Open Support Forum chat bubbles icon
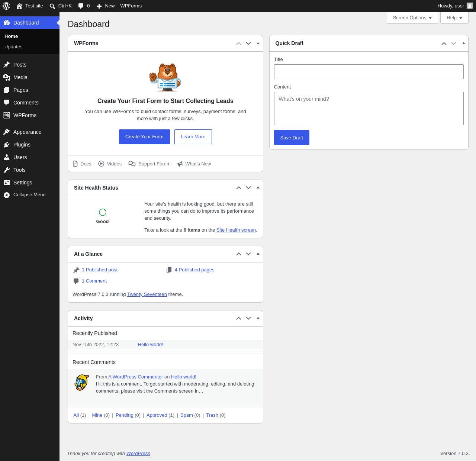Viewport: 476px width, 461px height. pyautogui.click(x=132, y=164)
